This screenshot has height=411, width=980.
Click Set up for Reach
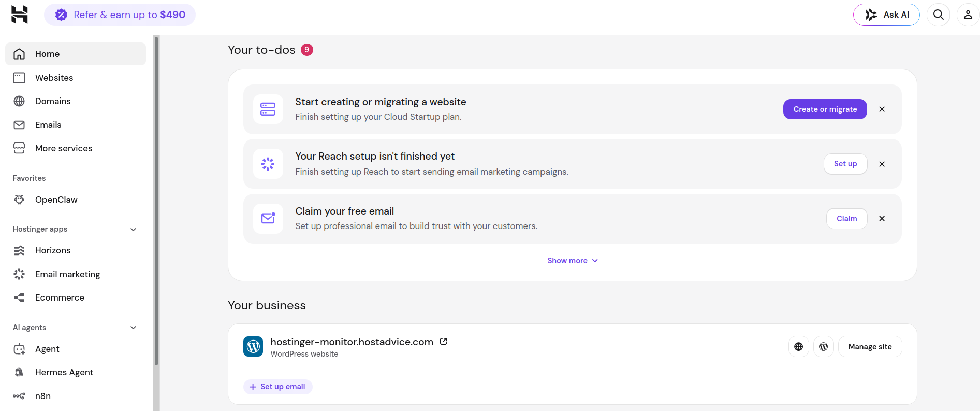tap(845, 164)
